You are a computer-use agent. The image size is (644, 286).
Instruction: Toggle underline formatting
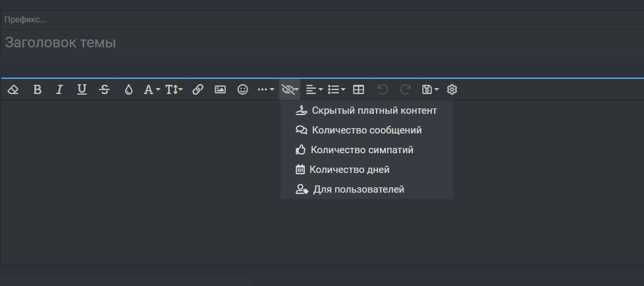[82, 89]
